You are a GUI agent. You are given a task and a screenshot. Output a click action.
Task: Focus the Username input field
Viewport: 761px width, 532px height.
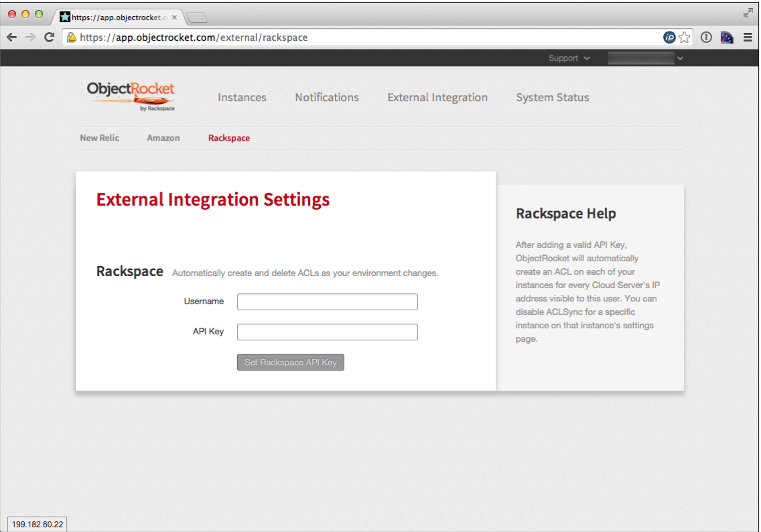[x=327, y=302]
